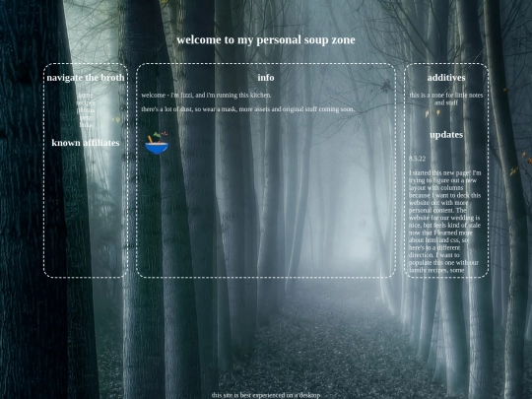
Task: Click the footer 'best experienced on a desktop' text
Action: click(266, 395)
